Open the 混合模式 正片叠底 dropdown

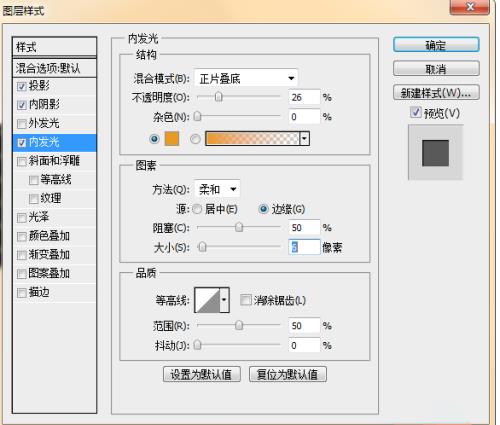pyautogui.click(x=246, y=79)
